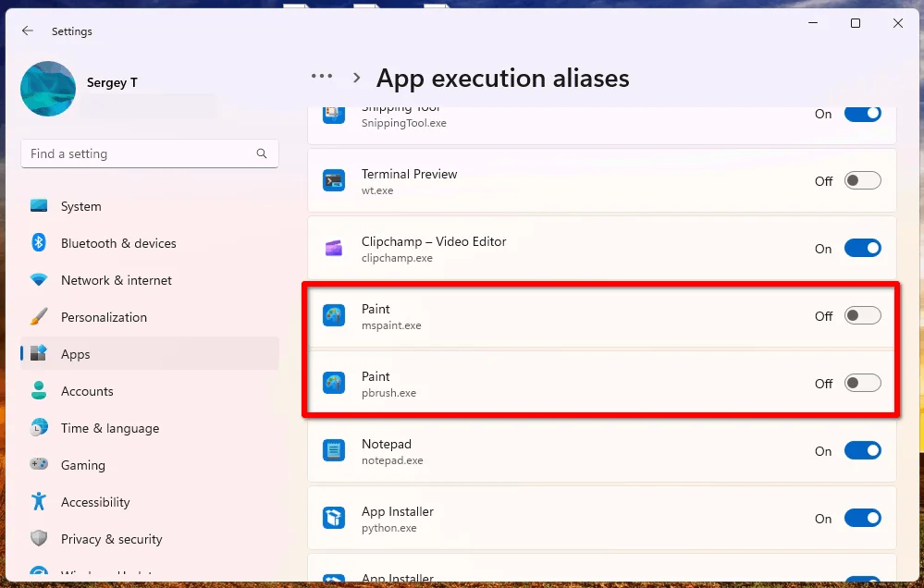Click the search magnifier icon
The height and width of the screenshot is (588, 924).
pos(262,153)
